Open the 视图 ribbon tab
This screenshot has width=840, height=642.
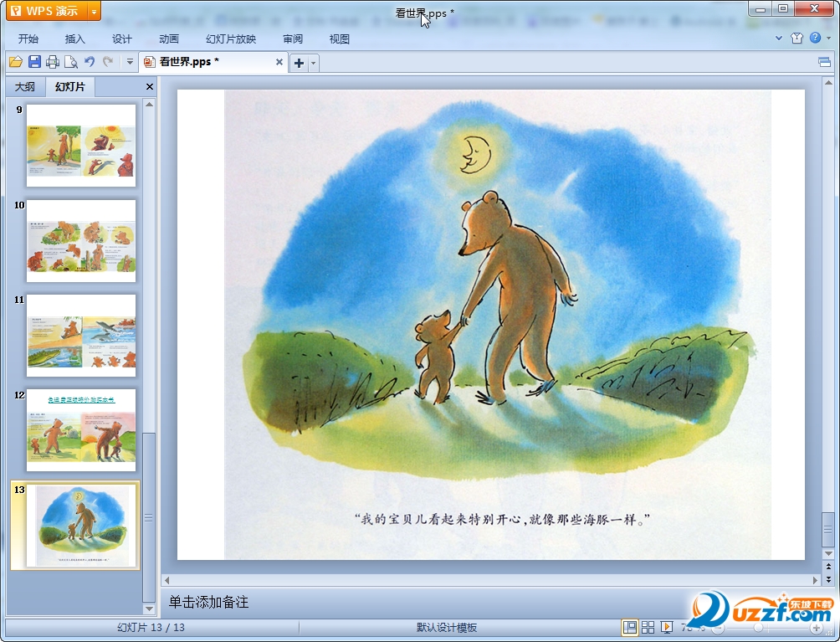(x=340, y=39)
